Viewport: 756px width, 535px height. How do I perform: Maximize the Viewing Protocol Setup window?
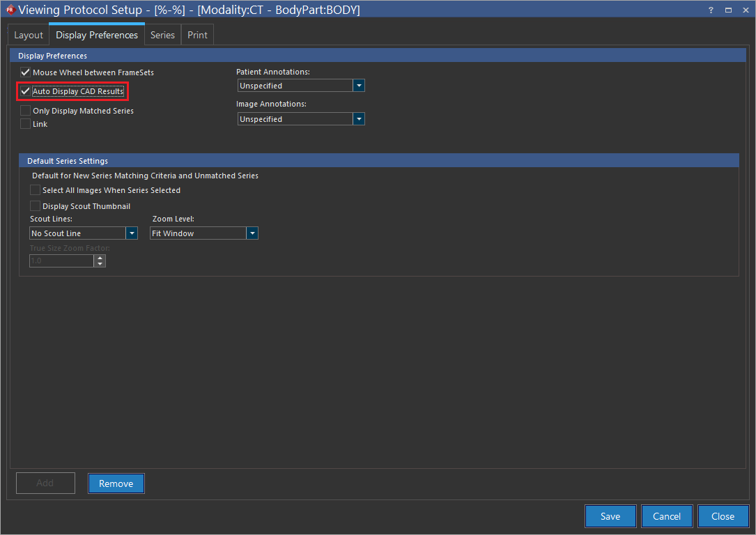click(728, 10)
